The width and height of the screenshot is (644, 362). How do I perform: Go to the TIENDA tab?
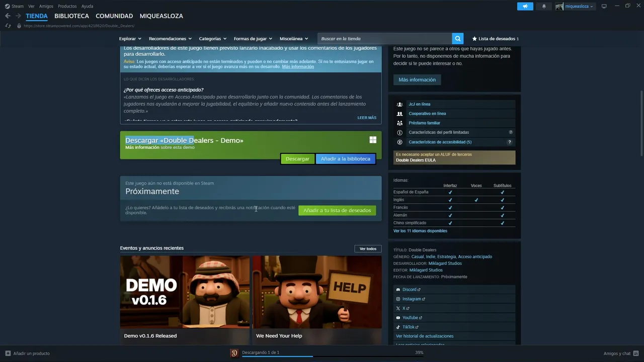tap(37, 16)
